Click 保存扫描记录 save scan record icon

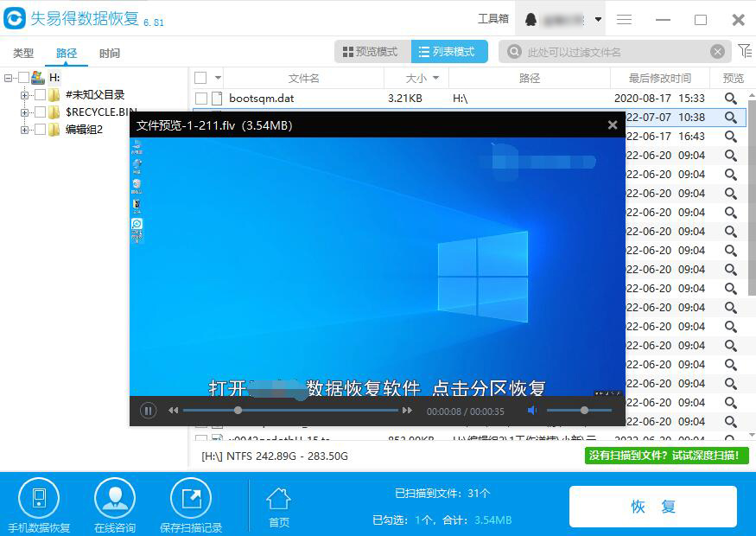(x=191, y=498)
